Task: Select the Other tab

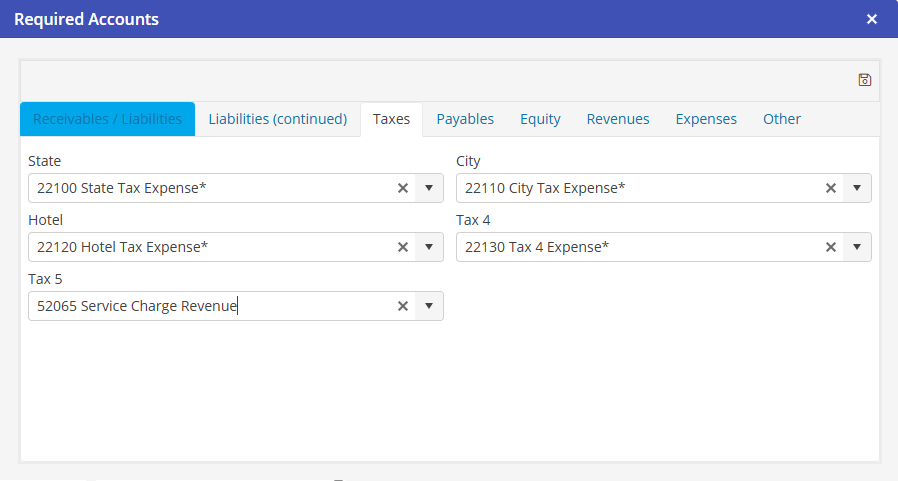Action: click(x=782, y=119)
